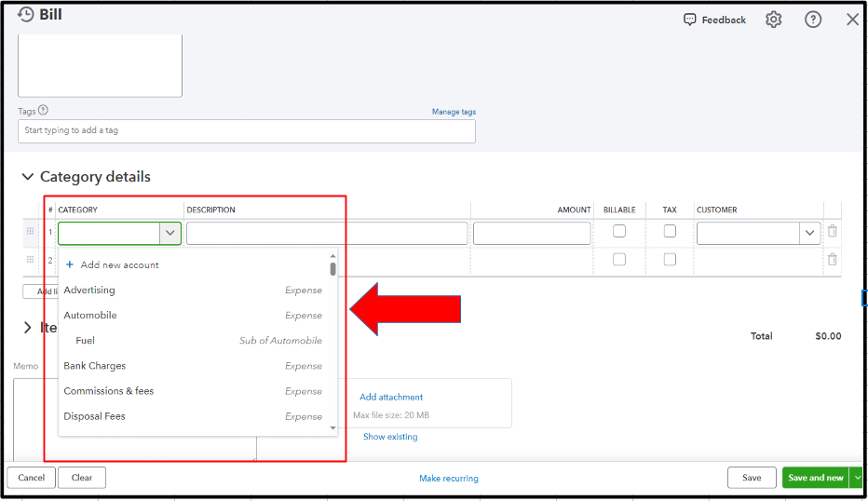Delete line 1 with trash icon
This screenshot has width=868, height=501.
pos(832,231)
